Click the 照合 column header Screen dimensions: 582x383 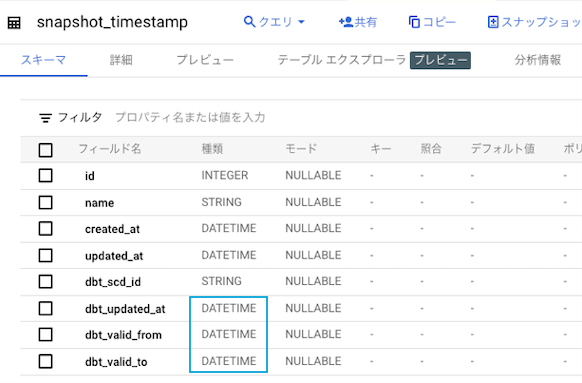coord(431,149)
